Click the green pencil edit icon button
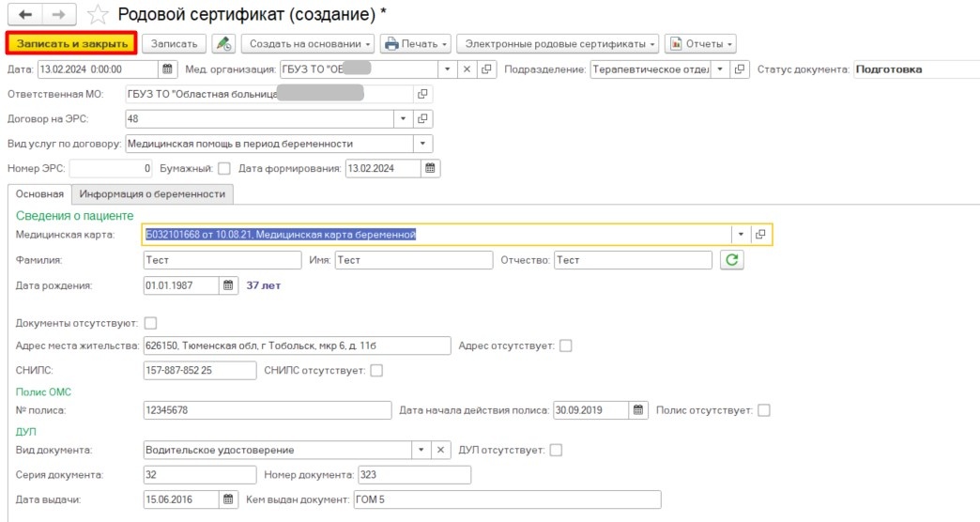980x522 pixels. (222, 44)
